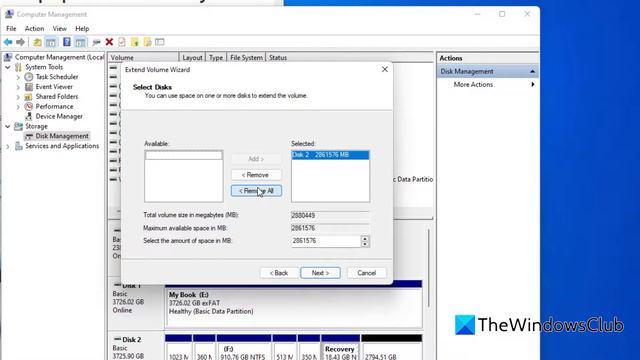Click the Properties checklist toolbar icon

[x=122, y=42]
